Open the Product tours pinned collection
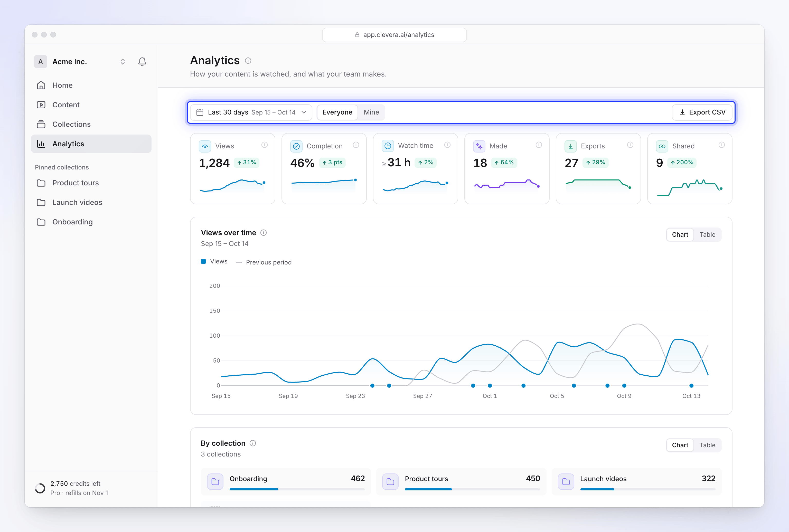 click(x=91, y=183)
